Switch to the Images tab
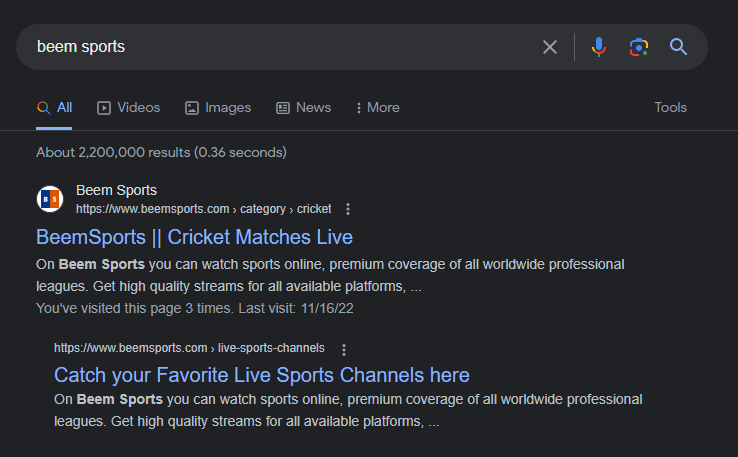Screen dimensions: 738x457 coord(218,108)
